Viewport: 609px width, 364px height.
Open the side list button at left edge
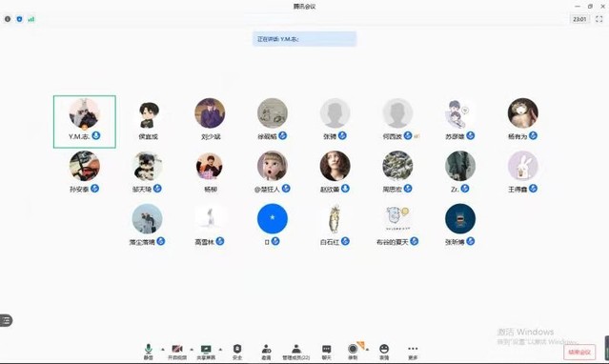coord(6,320)
